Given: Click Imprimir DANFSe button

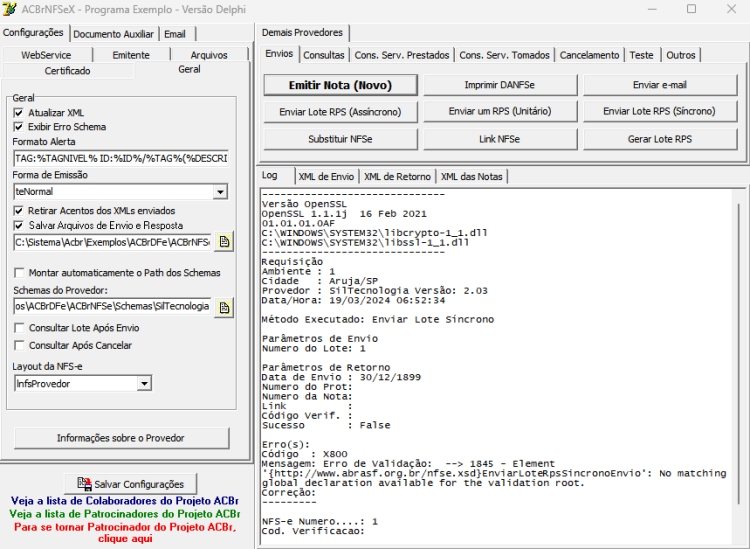Looking at the screenshot, I should (x=500, y=85).
